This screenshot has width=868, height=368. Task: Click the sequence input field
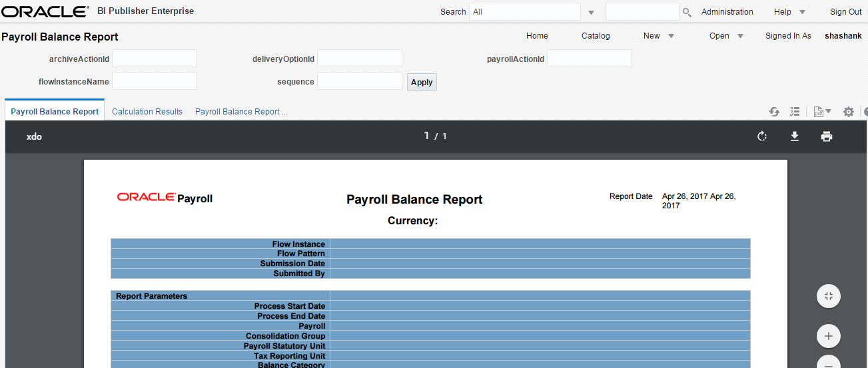coord(360,81)
